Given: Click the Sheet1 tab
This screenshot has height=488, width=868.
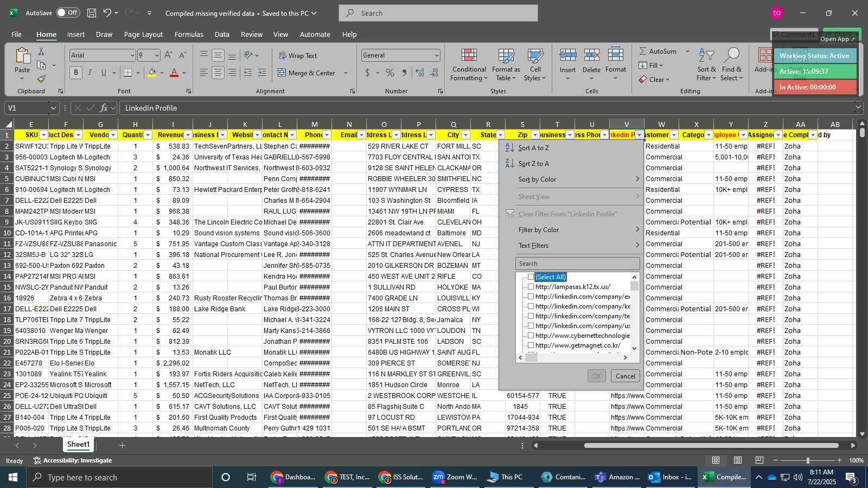Looking at the screenshot, I should point(78,445).
